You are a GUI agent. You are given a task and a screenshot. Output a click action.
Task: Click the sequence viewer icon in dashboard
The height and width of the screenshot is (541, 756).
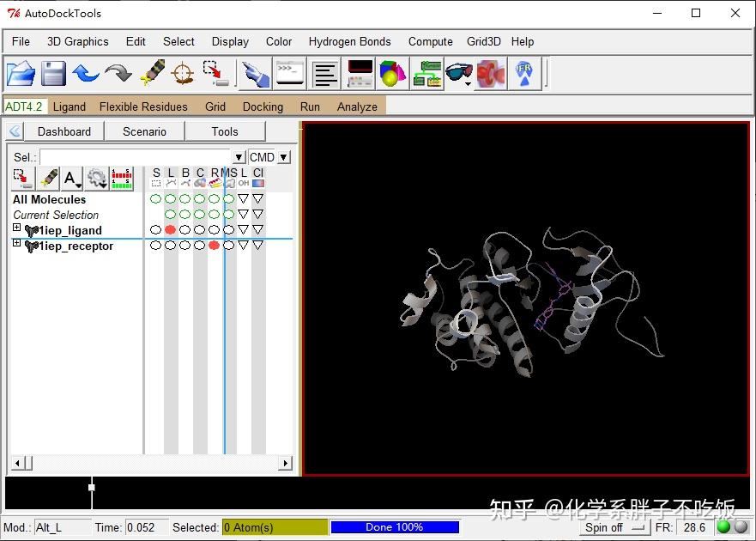point(122,178)
